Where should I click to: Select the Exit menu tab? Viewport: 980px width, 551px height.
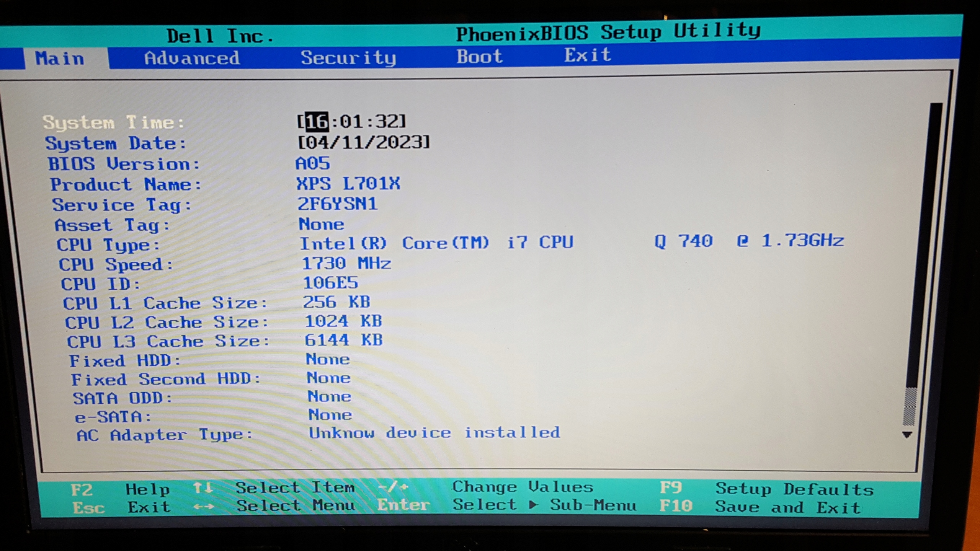coord(587,55)
